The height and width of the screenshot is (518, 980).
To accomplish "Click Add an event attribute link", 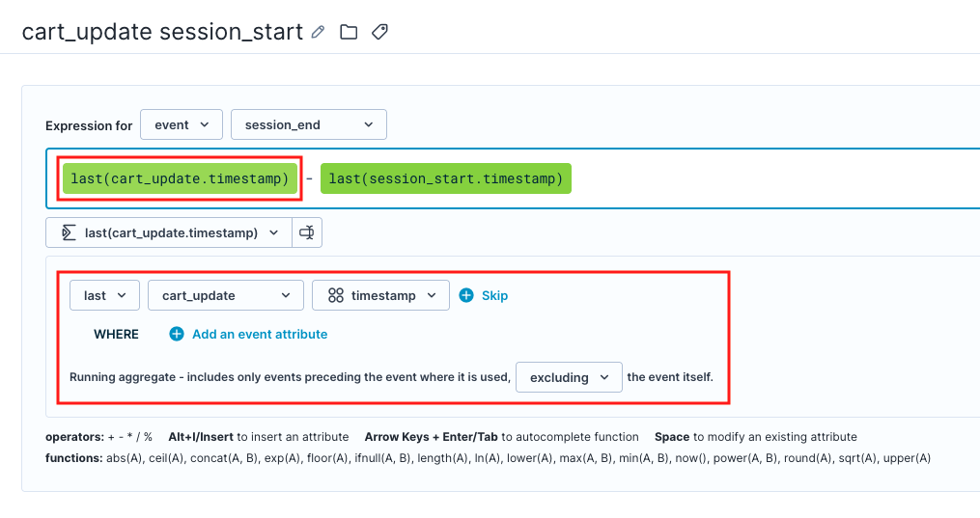I will 260,334.
